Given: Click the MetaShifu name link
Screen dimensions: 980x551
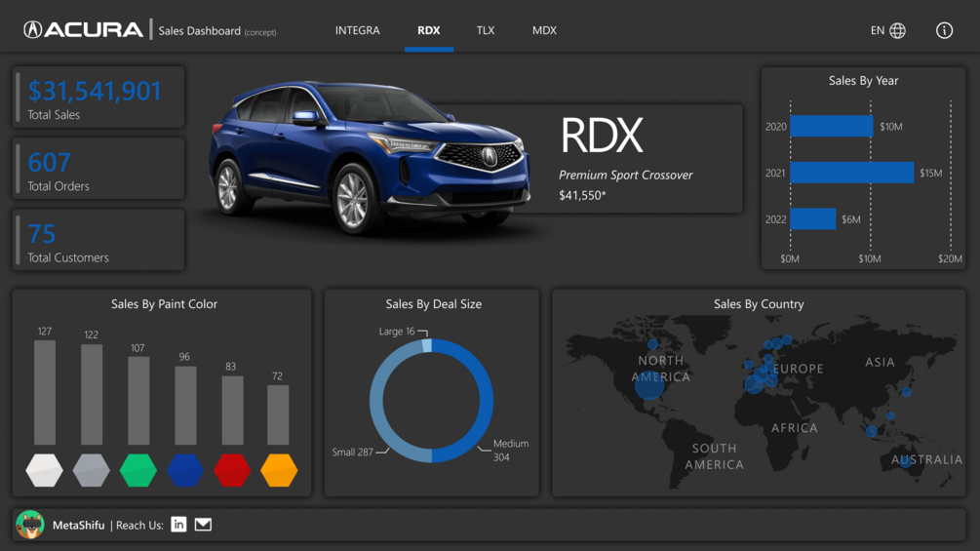Looking at the screenshot, I should [x=79, y=525].
